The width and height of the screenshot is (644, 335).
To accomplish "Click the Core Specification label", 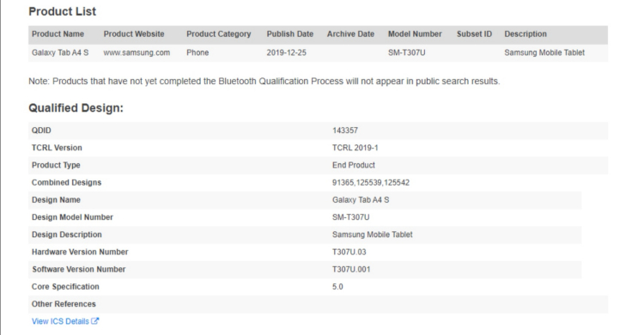I will pyautogui.click(x=65, y=287).
